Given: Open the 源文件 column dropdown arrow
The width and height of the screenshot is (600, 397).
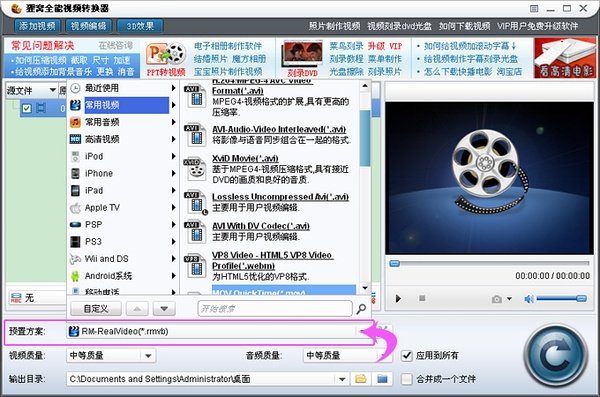Looking at the screenshot, I should point(52,90).
